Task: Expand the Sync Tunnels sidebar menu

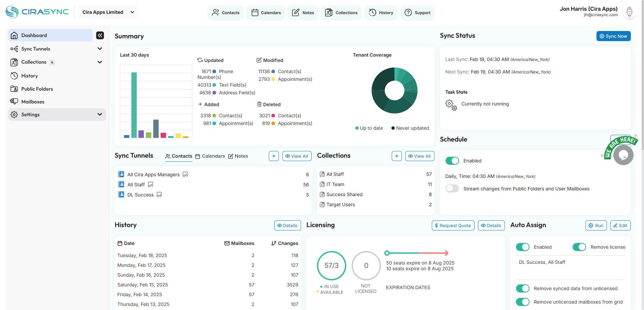Action: point(100,49)
